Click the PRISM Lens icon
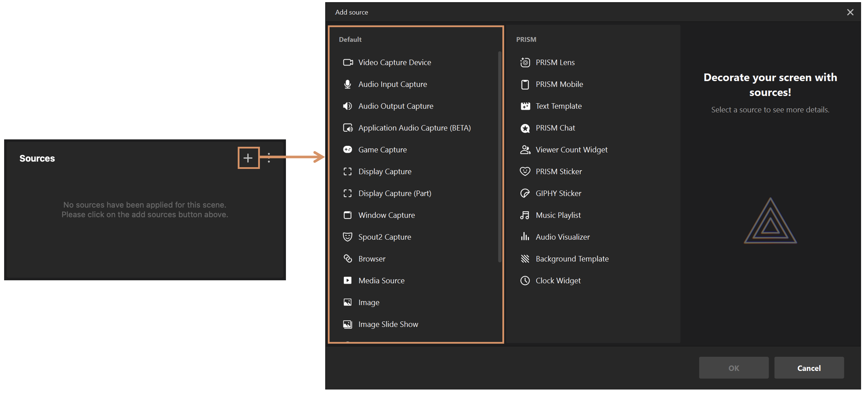This screenshot has height=396, width=868. (x=525, y=62)
